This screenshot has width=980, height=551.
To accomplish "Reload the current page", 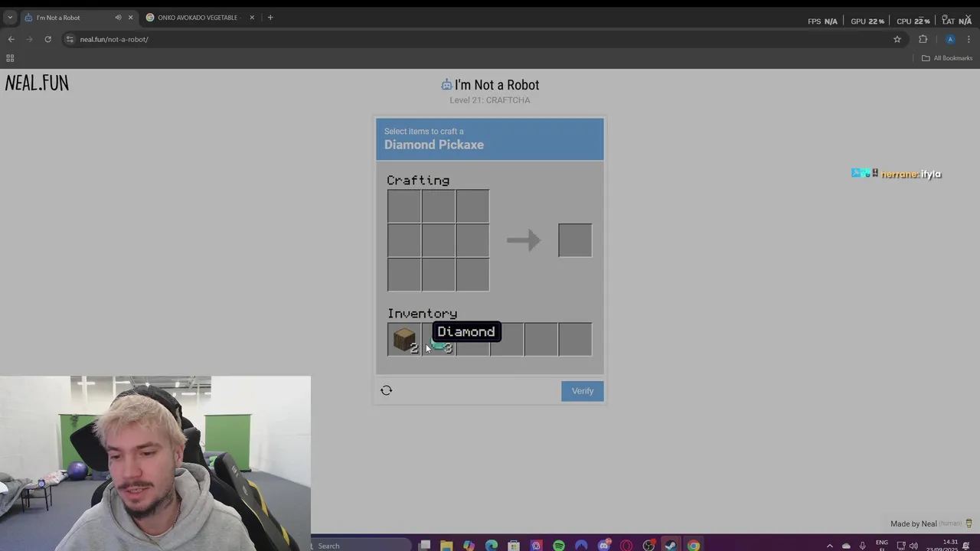I will [x=47, y=39].
